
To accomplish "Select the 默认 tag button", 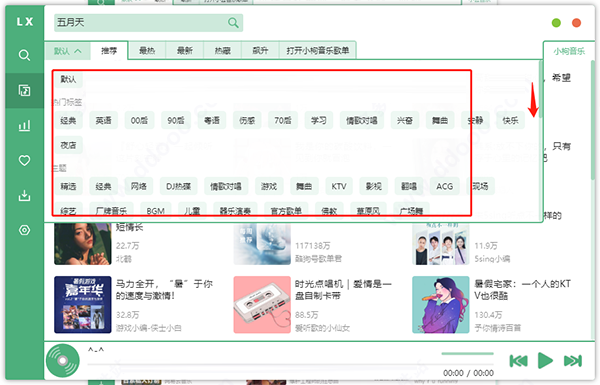I will [68, 79].
